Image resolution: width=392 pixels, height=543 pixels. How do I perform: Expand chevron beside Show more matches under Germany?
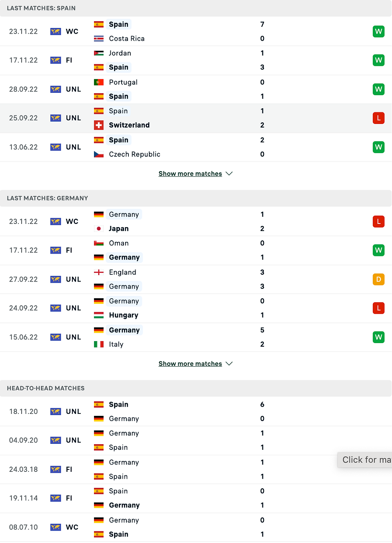pyautogui.click(x=229, y=363)
